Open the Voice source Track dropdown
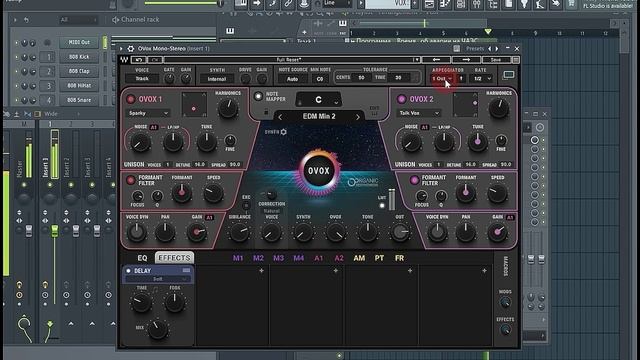This screenshot has width=640, height=360. click(142, 78)
